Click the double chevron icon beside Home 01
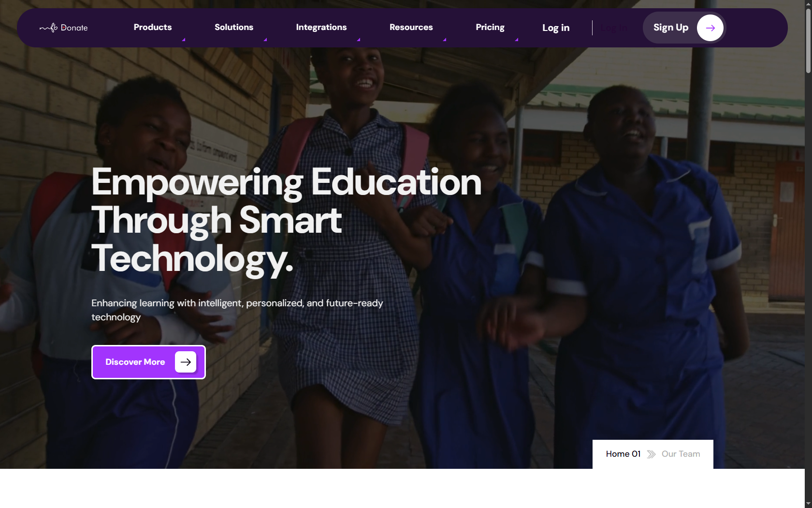812x508 pixels. (651, 454)
